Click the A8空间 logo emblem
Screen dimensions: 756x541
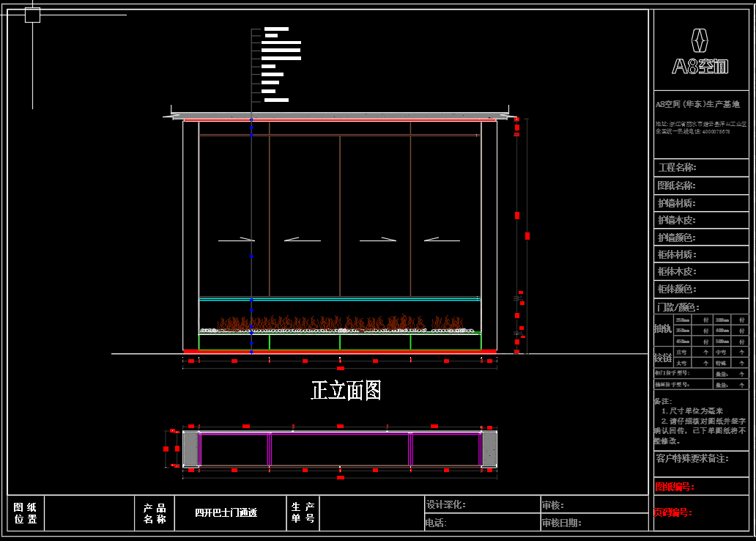(700, 40)
